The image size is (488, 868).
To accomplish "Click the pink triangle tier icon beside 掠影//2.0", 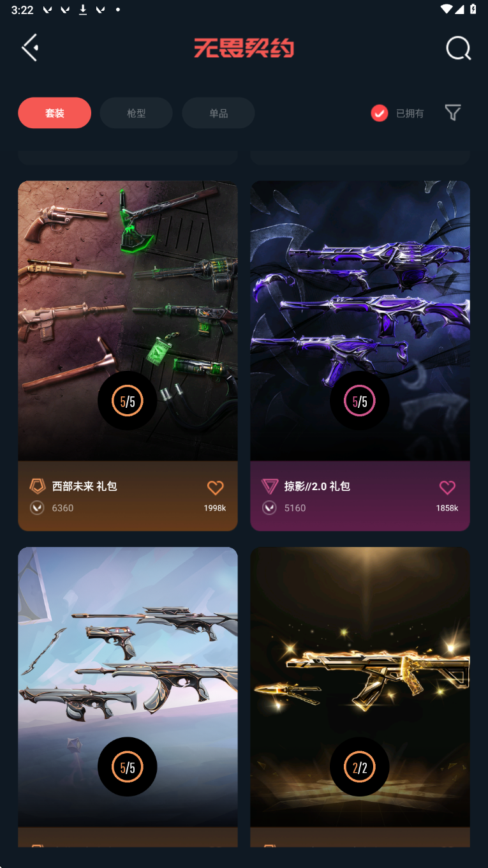I will click(270, 486).
